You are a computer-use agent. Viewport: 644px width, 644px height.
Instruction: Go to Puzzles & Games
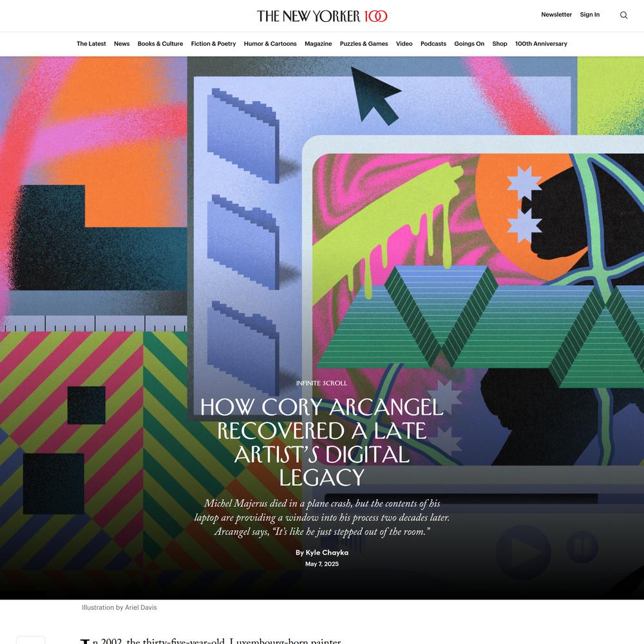click(364, 44)
